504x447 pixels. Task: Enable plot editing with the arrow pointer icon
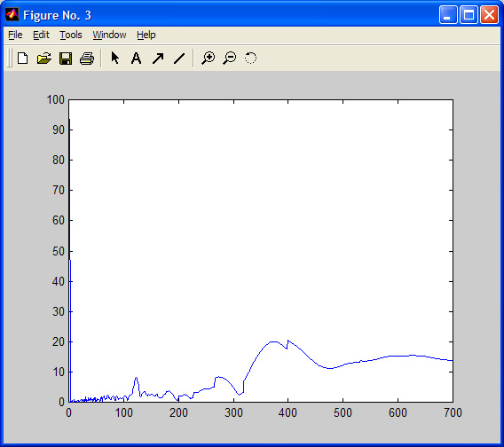pos(114,59)
